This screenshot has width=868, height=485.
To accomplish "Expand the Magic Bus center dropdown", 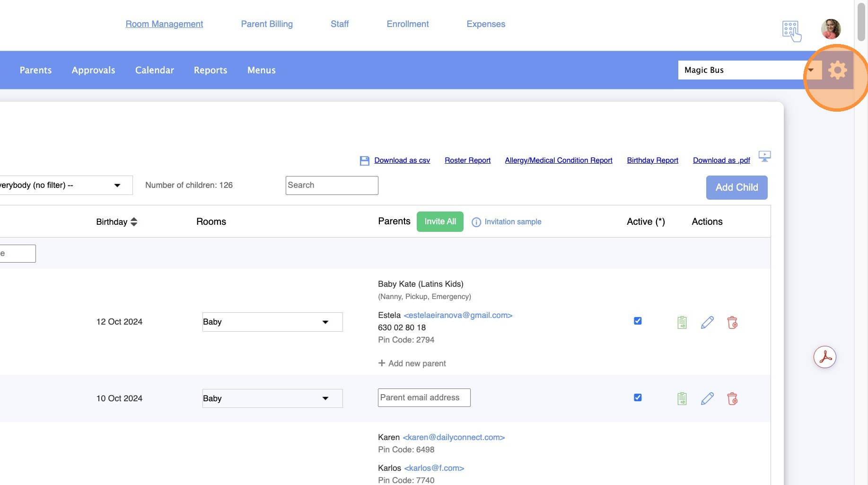I will 750,70.
